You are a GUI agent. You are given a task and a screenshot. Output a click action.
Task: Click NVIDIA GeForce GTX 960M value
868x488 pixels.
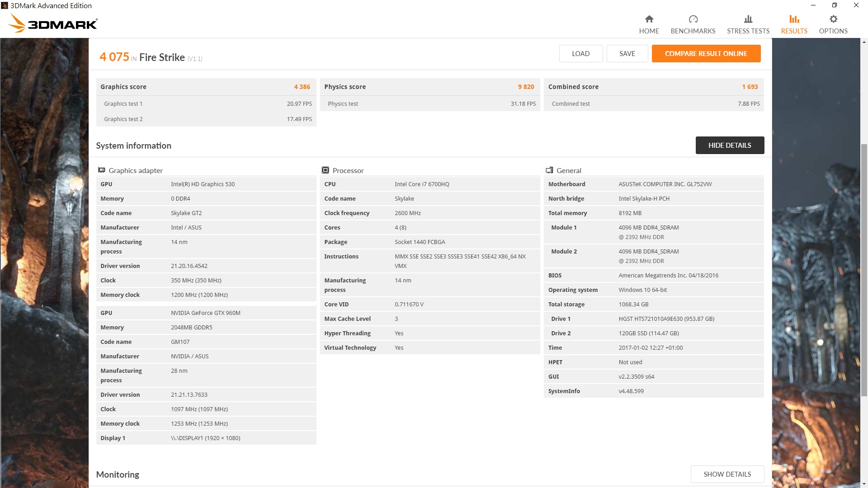(x=205, y=313)
